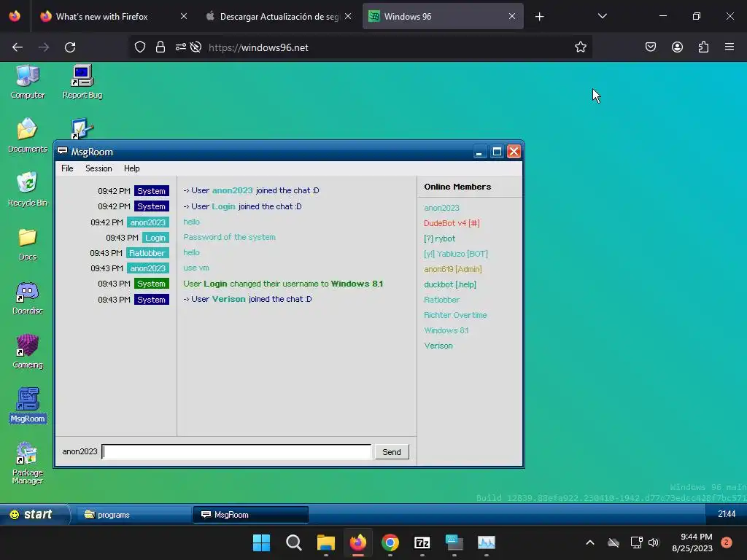
Task: Open the Recycle Bin icon
Action: tap(28, 190)
